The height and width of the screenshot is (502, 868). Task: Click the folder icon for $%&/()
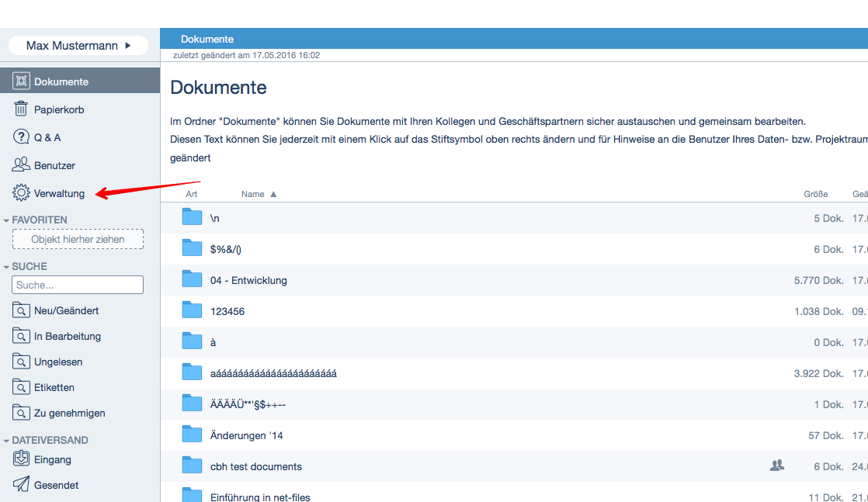point(192,248)
